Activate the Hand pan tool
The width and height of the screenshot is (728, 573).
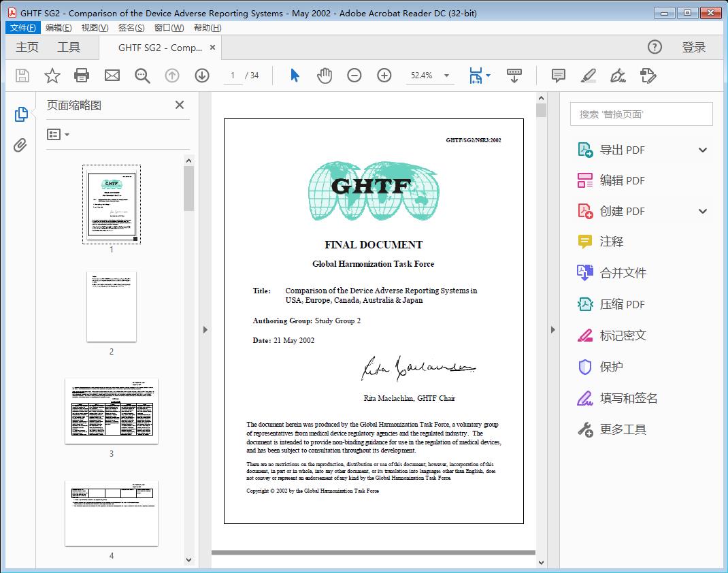pyautogui.click(x=325, y=76)
